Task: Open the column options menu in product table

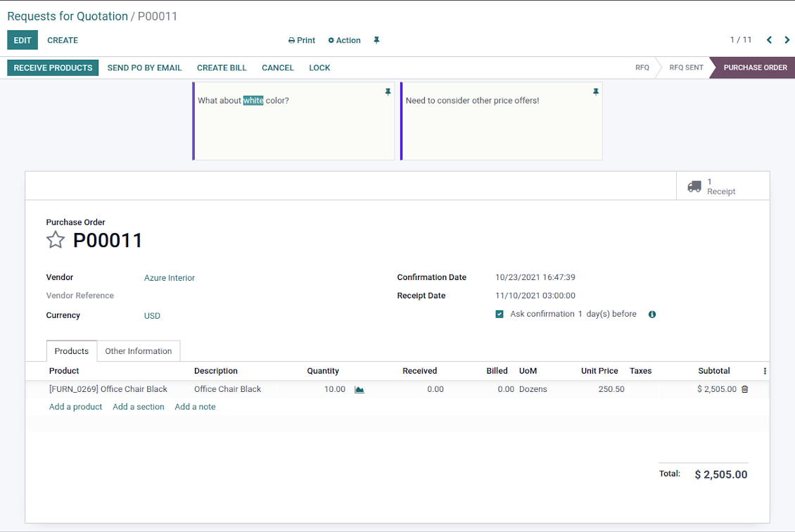Action: pos(765,371)
